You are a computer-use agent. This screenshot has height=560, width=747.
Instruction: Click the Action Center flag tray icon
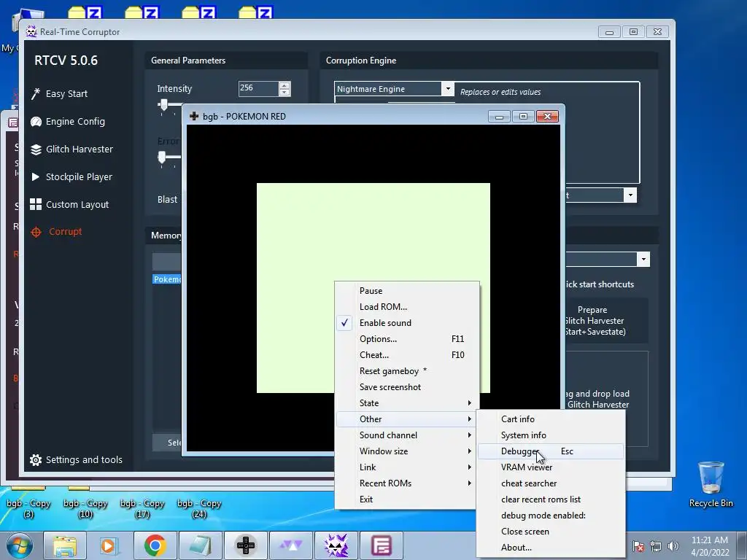coord(638,546)
